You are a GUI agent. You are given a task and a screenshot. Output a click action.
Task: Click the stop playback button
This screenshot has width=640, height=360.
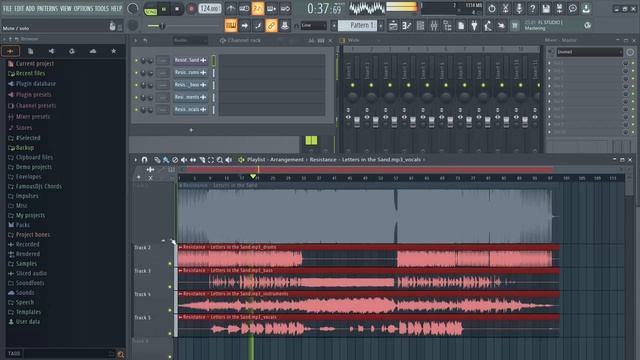[177, 9]
